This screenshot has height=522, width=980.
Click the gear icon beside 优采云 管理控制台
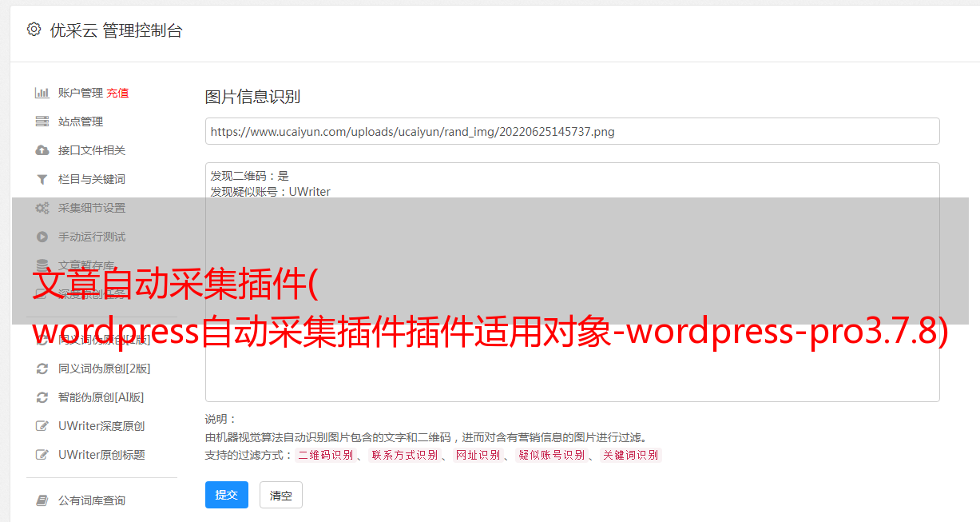[x=34, y=30]
